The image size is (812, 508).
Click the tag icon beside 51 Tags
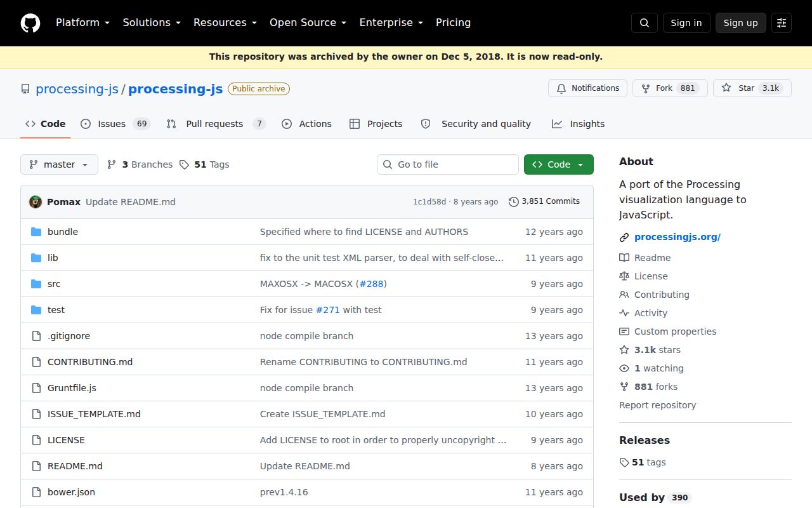click(184, 164)
